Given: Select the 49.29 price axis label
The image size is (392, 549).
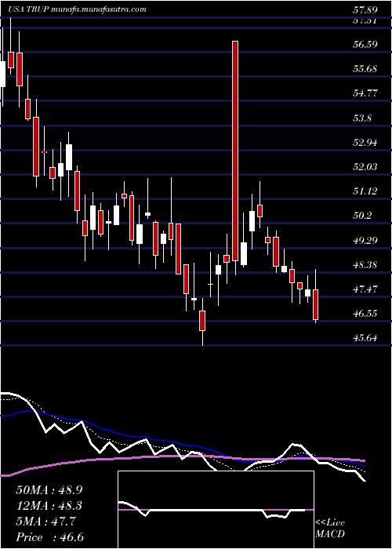Looking at the screenshot, I should (x=367, y=241).
